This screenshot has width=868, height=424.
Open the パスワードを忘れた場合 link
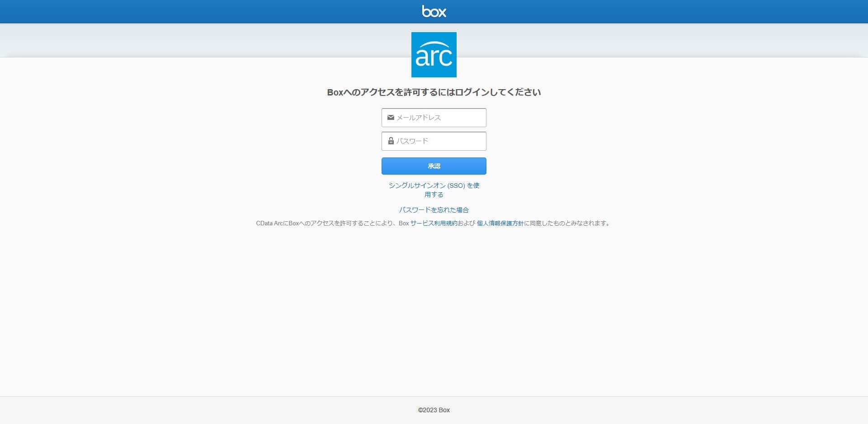434,210
